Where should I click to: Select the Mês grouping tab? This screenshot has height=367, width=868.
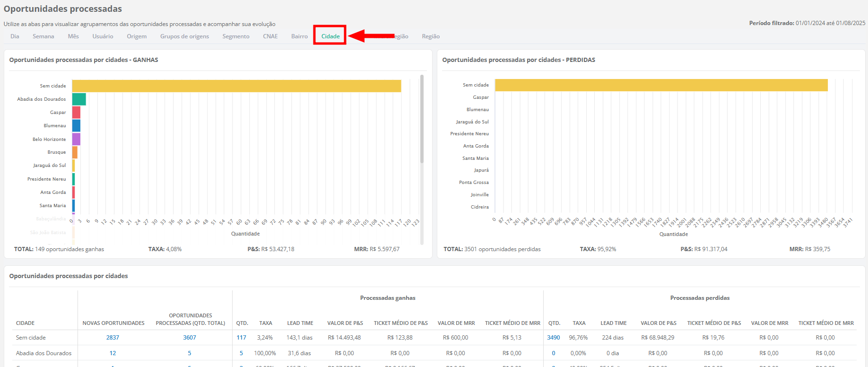point(73,36)
